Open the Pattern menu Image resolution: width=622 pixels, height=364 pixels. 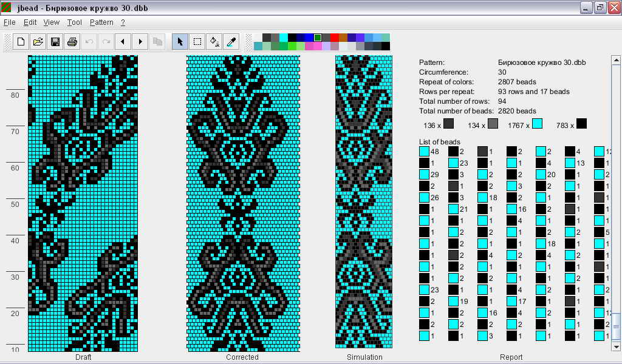click(x=101, y=22)
